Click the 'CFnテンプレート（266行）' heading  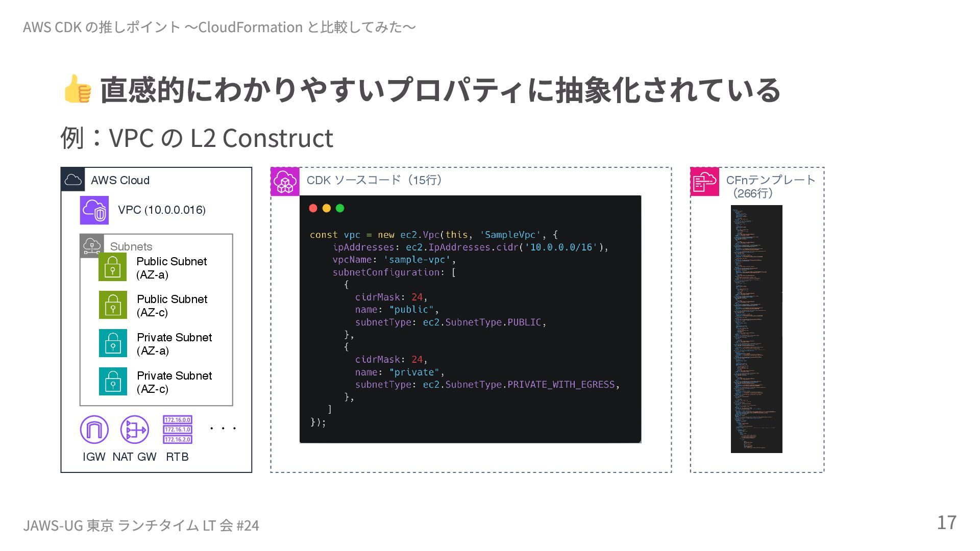[771, 186]
